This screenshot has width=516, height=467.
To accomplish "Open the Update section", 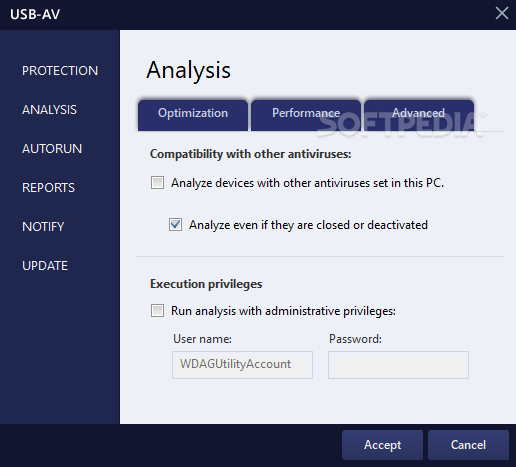I will coord(45,266).
